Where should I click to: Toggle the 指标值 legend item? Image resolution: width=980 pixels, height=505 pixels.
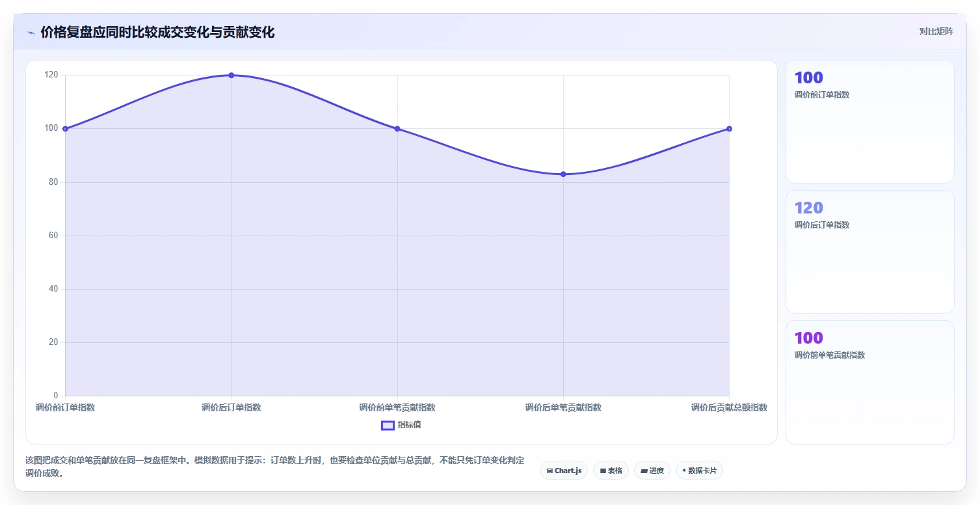tap(401, 425)
